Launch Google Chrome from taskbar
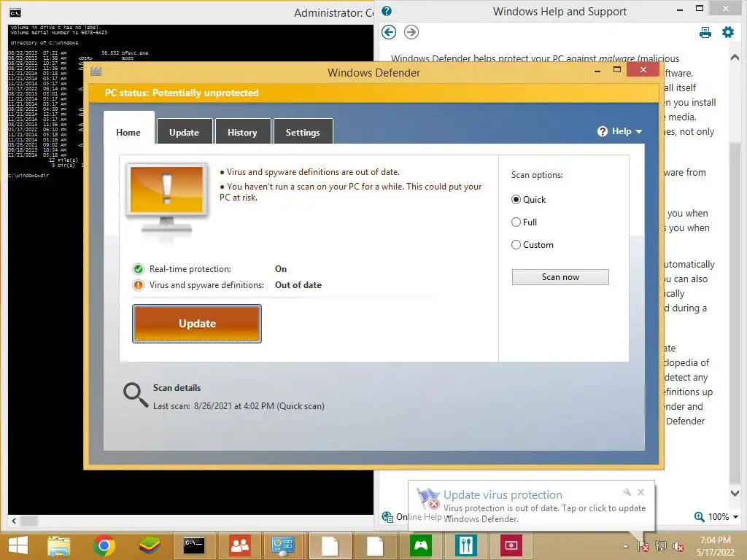The width and height of the screenshot is (747, 560). (x=104, y=545)
